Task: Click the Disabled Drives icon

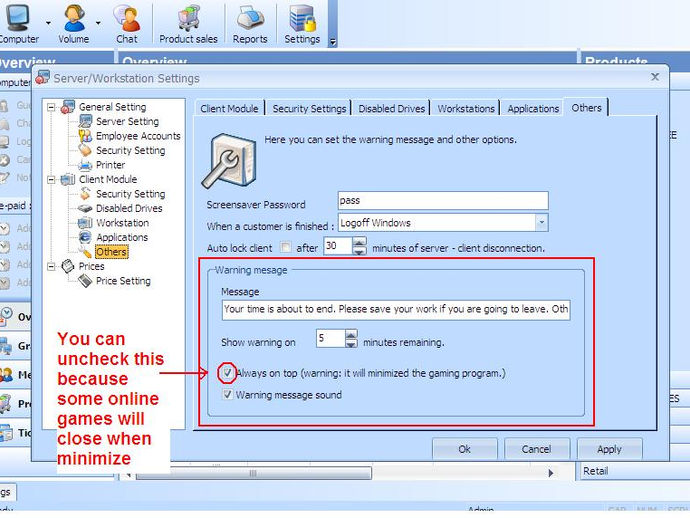Action: [x=85, y=208]
